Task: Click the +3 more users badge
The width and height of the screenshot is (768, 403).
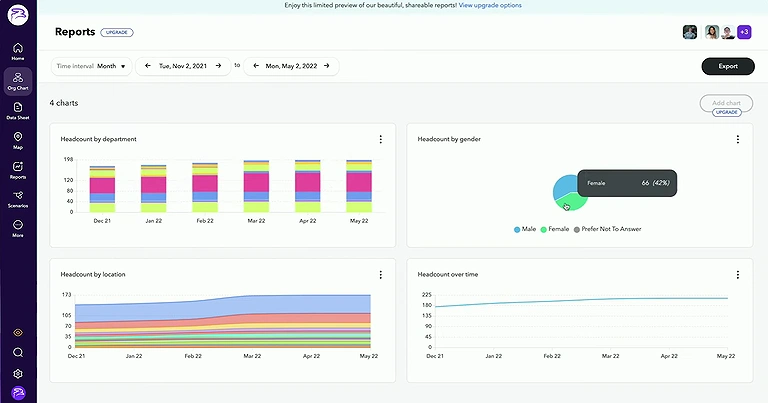Action: [744, 32]
